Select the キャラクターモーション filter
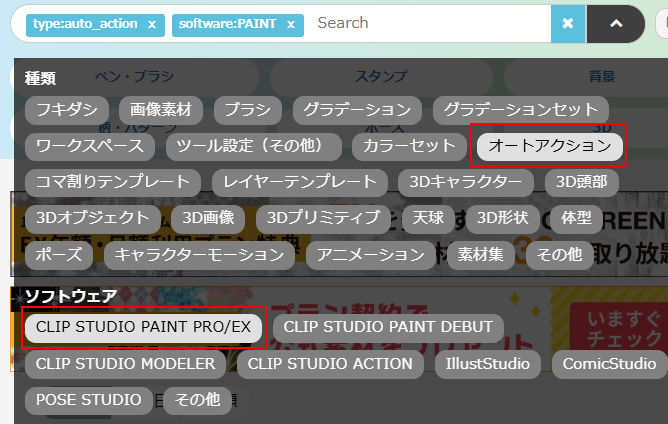This screenshot has width=668, height=424. tap(199, 255)
